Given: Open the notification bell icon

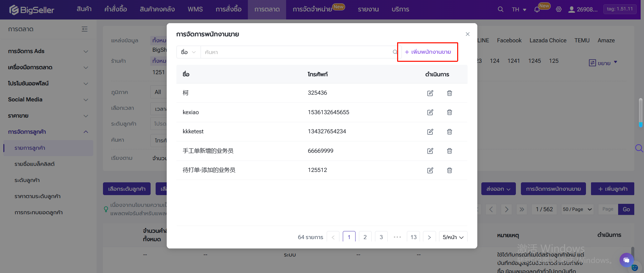Looking at the screenshot, I should pyautogui.click(x=537, y=9).
